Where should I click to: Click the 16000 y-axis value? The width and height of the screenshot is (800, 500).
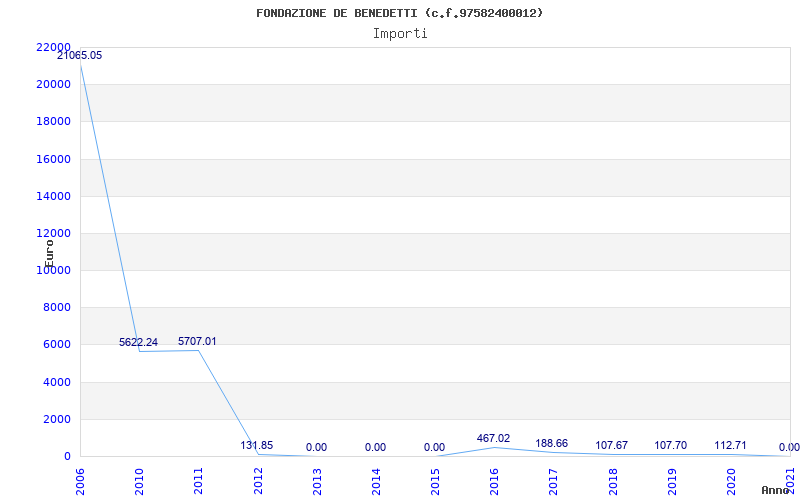(53, 159)
